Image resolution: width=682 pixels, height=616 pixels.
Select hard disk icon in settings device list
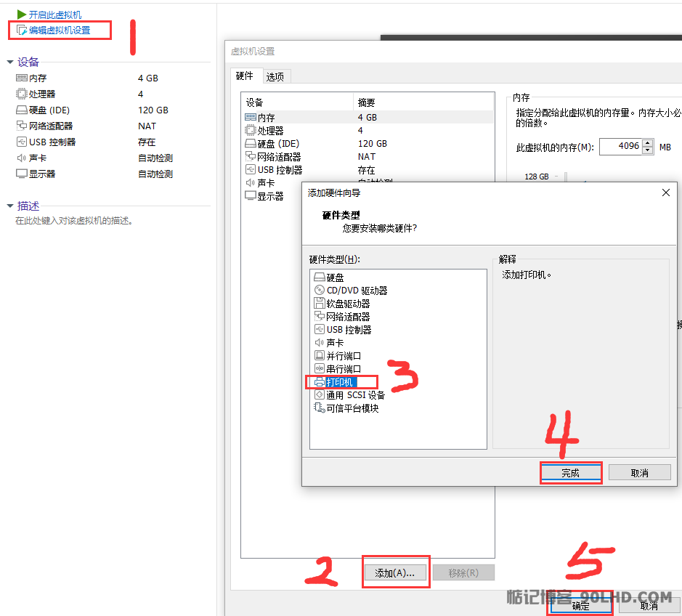(251, 144)
